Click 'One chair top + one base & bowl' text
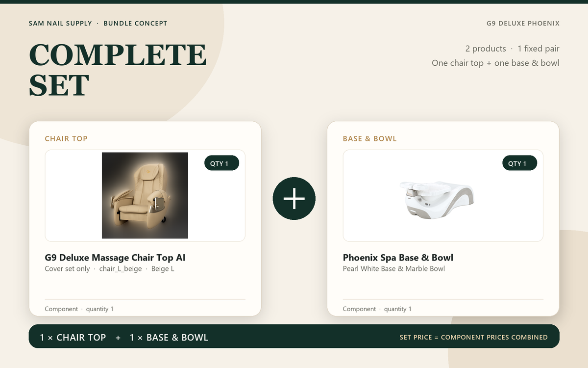The image size is (588, 368). [495, 63]
